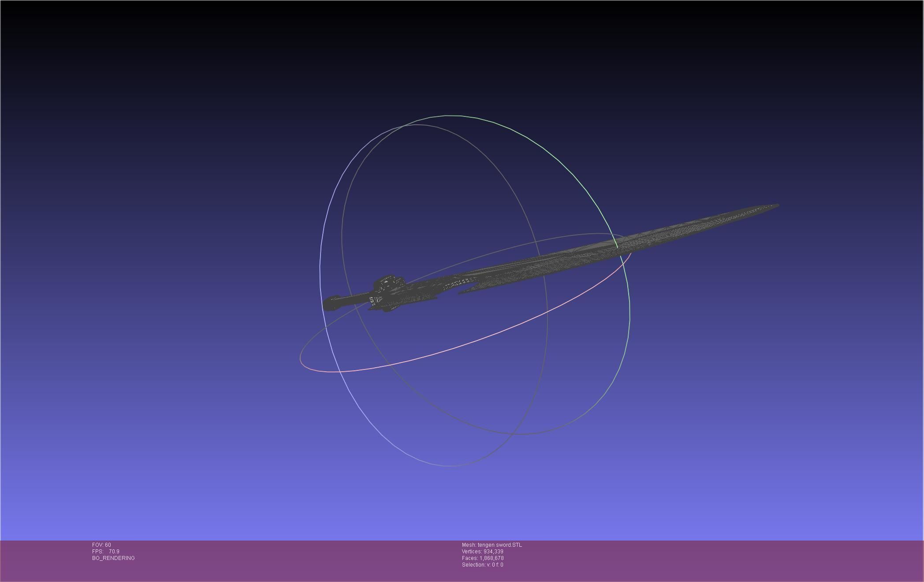The image size is (924, 582).
Task: Click the 'Mesh: tengen sword.STL' label
Action: tap(492, 545)
